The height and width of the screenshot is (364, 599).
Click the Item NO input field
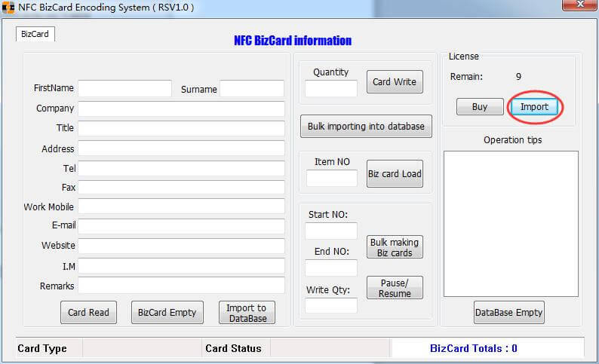[332, 178]
